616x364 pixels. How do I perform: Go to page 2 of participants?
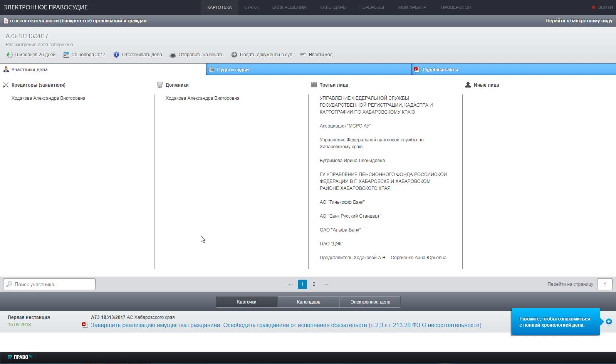pos(314,284)
